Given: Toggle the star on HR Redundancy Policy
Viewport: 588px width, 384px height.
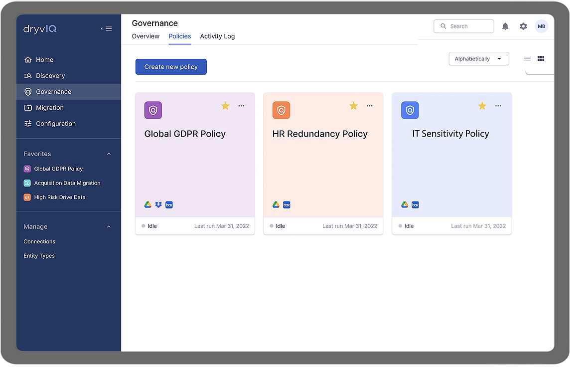Looking at the screenshot, I should (353, 106).
